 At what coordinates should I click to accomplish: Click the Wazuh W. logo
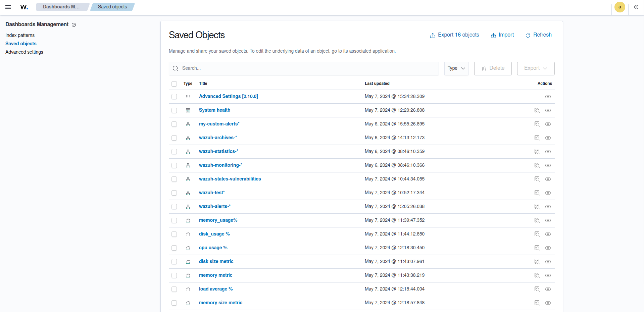[x=24, y=7]
